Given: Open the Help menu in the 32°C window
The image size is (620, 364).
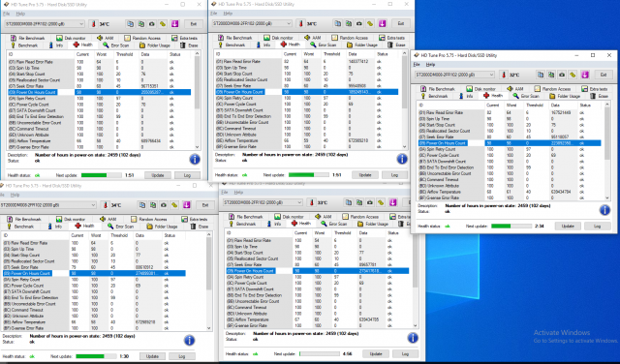Looking at the screenshot, I should 430,65.
